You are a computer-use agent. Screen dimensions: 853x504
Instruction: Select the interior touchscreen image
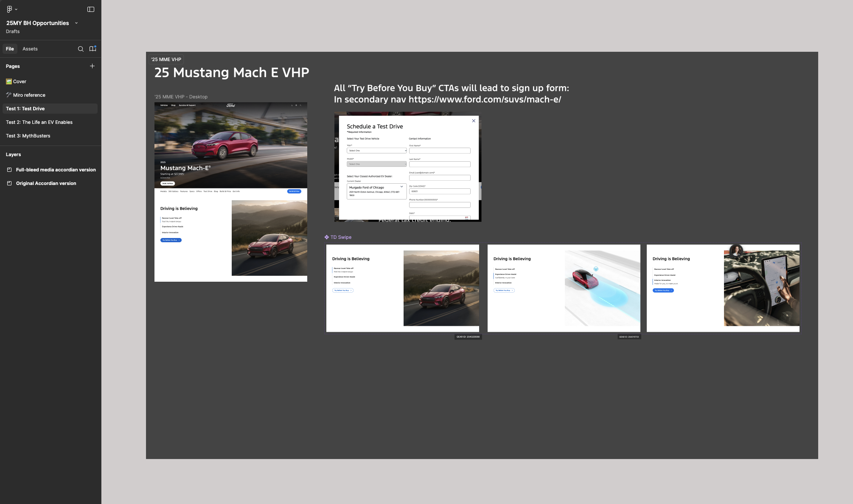pos(762,288)
